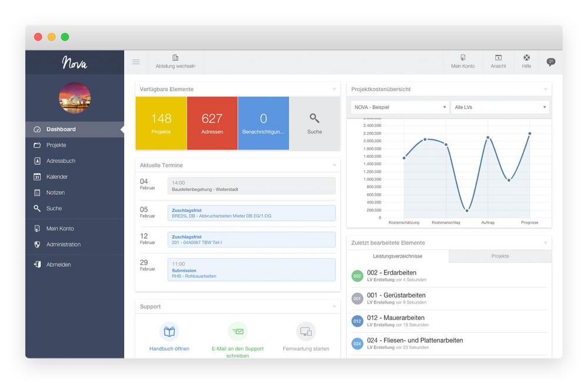Collapse the Projektkostenübersicht panel arrow

click(x=546, y=89)
